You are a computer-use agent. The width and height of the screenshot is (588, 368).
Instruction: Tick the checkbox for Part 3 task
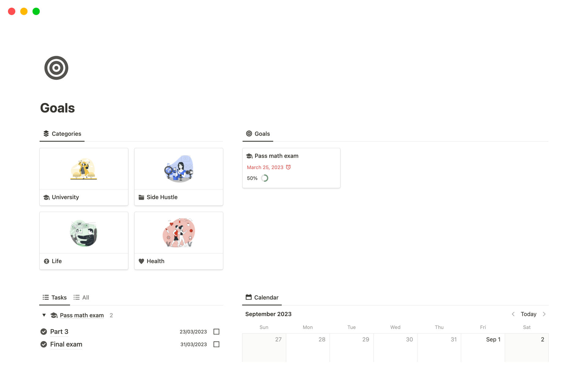pyautogui.click(x=216, y=332)
